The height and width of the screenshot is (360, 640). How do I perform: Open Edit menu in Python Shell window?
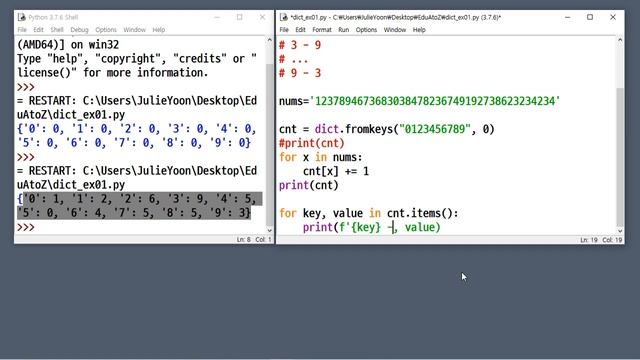38,30
